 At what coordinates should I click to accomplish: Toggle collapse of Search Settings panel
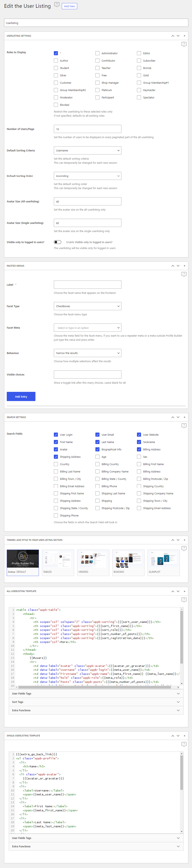[184, 417]
